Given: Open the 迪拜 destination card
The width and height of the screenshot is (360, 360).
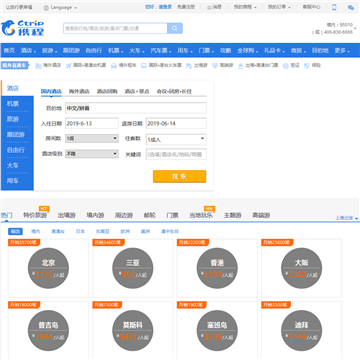Looking at the screenshot, I should pyautogui.click(x=301, y=330).
